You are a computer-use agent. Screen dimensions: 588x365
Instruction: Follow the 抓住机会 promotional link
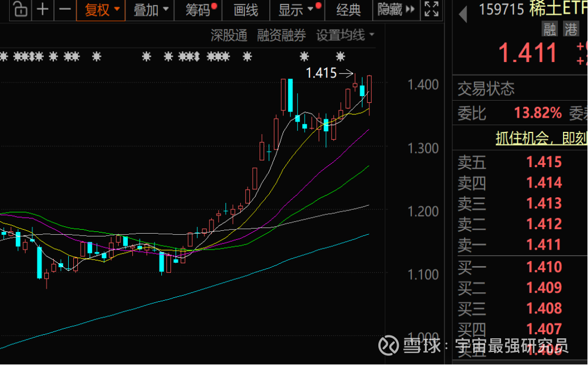541,138
